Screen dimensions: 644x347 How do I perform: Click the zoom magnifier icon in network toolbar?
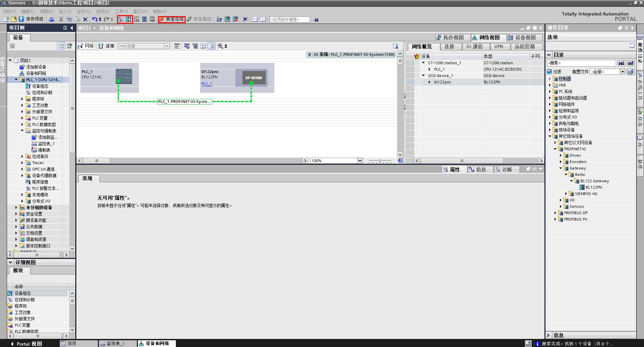coord(220,46)
